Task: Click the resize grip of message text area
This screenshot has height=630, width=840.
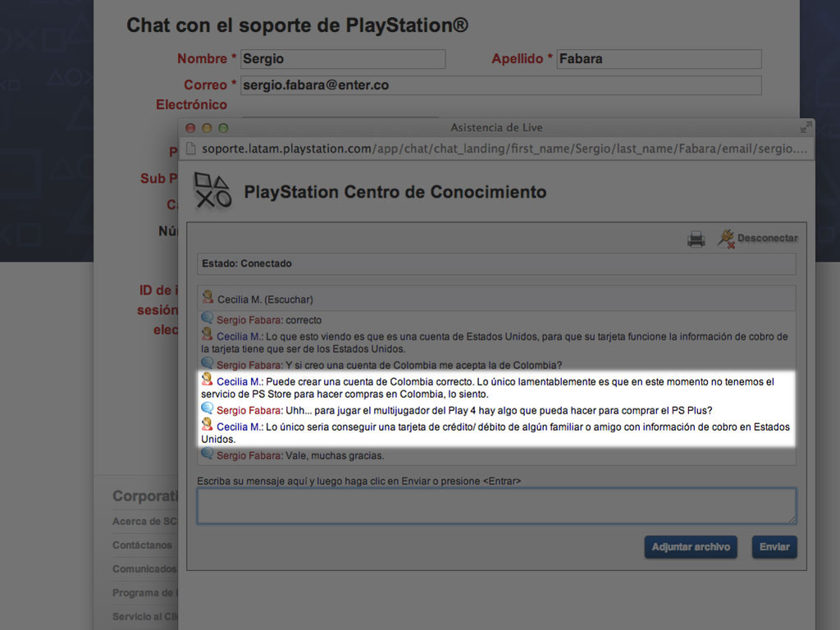Action: [x=792, y=519]
